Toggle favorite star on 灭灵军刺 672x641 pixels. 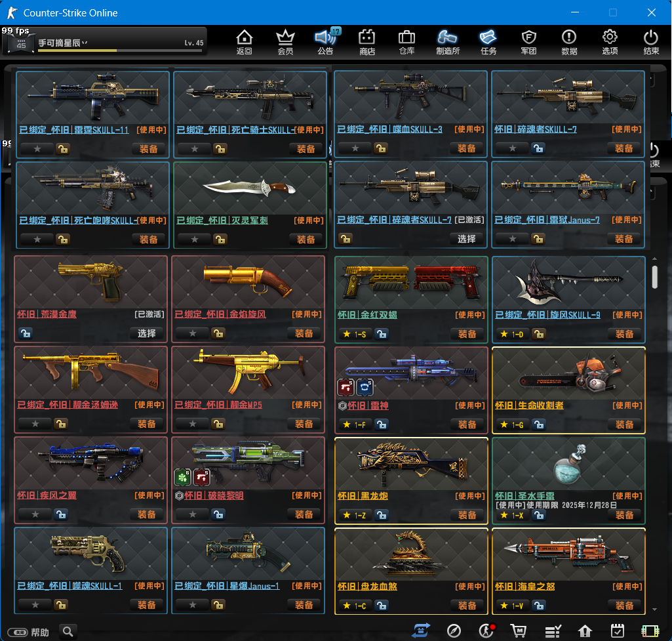(x=195, y=239)
